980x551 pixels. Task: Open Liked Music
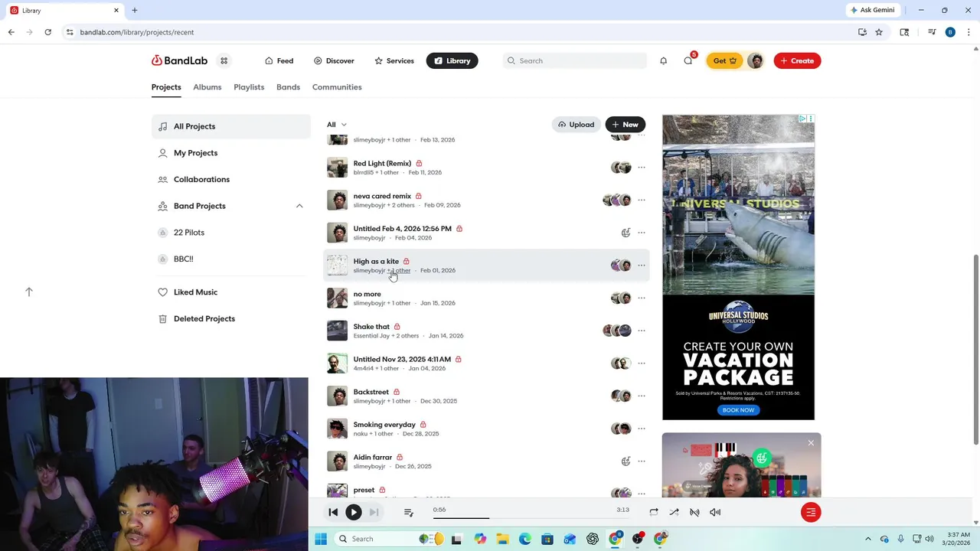coord(230,292)
